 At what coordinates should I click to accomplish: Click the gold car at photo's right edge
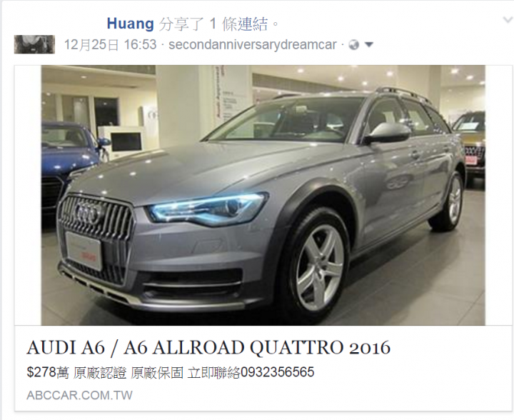(469, 144)
